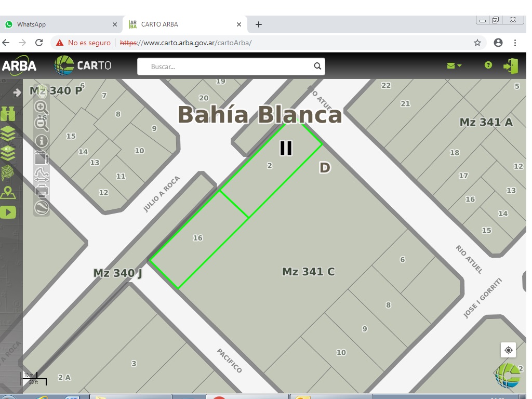
Task: Select parcel 17 in Mz 341 A
Action: coord(463,176)
